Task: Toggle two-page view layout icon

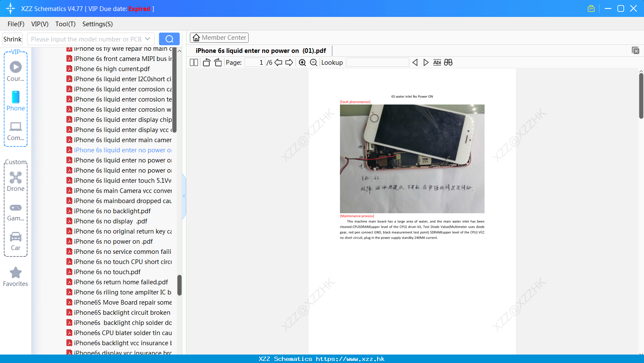Action: [194, 63]
